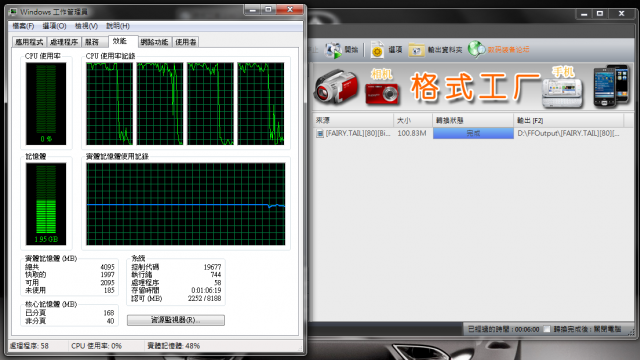This screenshot has height=360, width=640.
Task: Click CPU 使用率: 0% in the status bar
Action: point(96,346)
